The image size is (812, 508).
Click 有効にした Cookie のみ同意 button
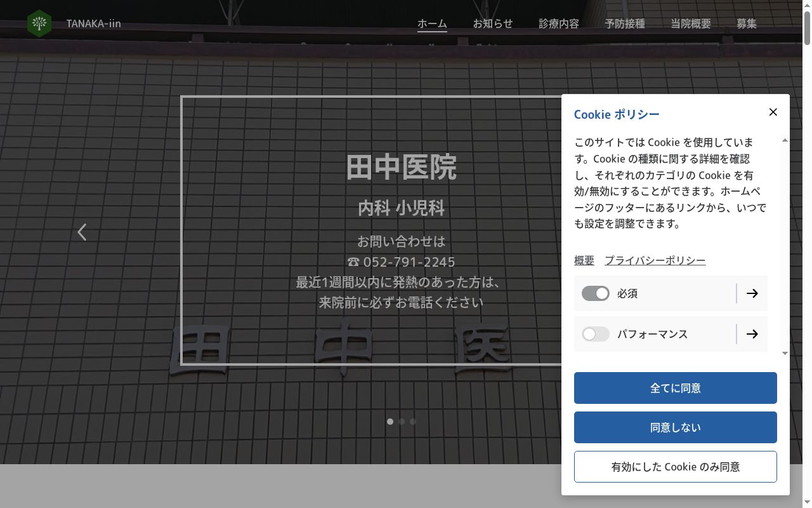[x=676, y=467]
